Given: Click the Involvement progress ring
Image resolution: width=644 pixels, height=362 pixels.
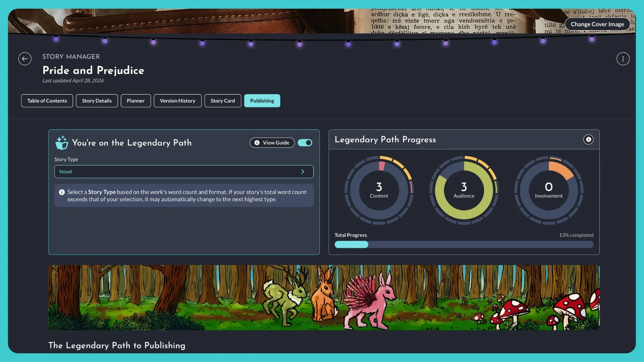Looking at the screenshot, I should coord(549,190).
